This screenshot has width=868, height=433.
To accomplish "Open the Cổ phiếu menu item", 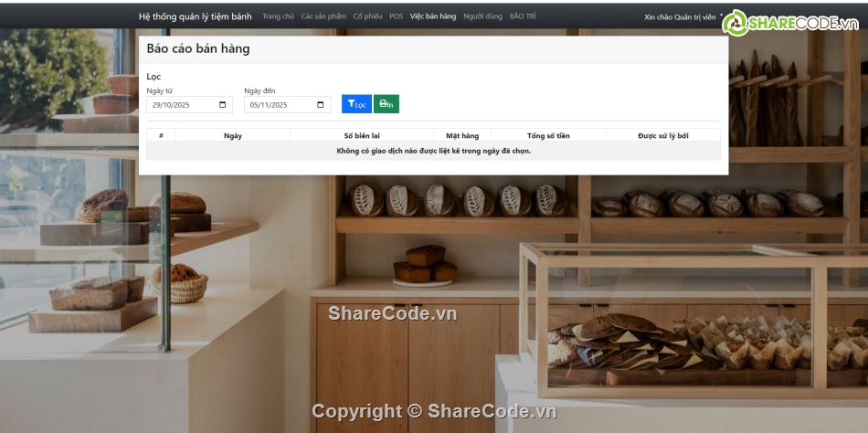I will [367, 16].
